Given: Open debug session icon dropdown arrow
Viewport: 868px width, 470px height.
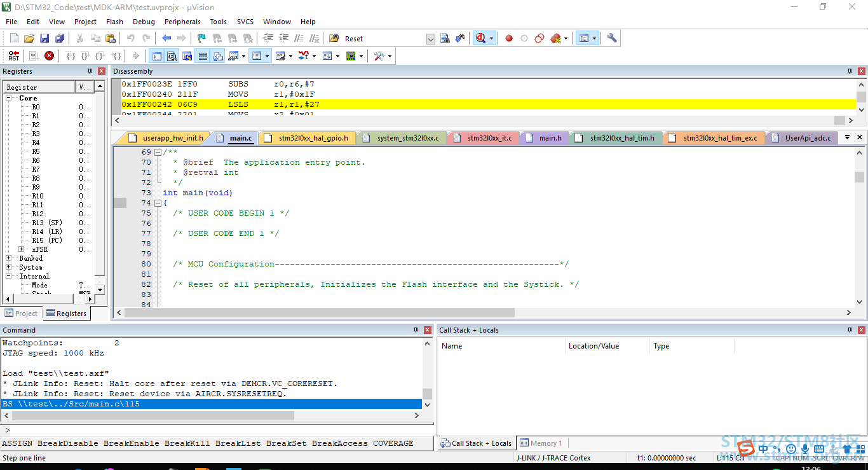Looking at the screenshot, I should coord(492,38).
